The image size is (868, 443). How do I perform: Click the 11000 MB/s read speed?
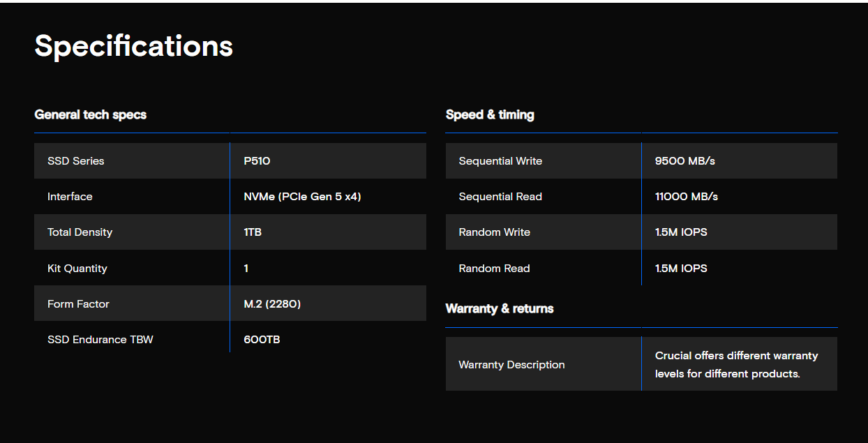tap(686, 197)
